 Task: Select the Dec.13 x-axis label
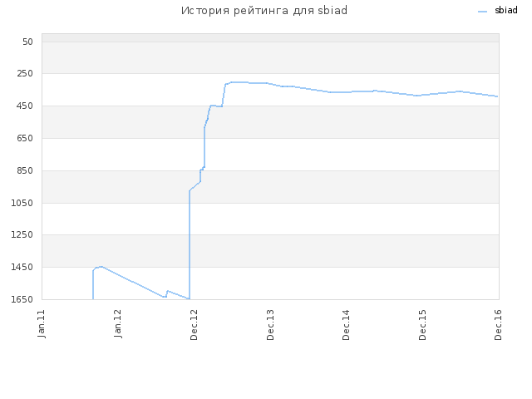click(x=270, y=325)
